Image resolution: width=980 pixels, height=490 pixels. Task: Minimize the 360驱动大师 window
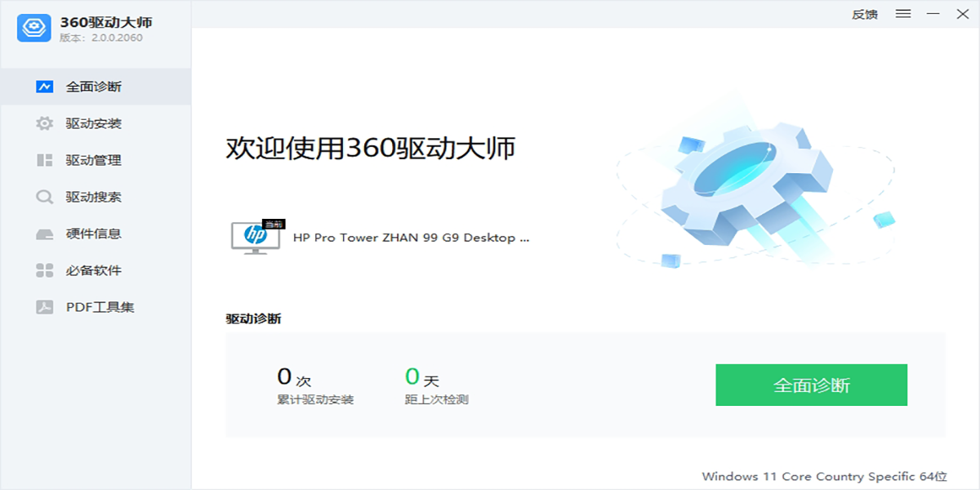[x=932, y=14]
